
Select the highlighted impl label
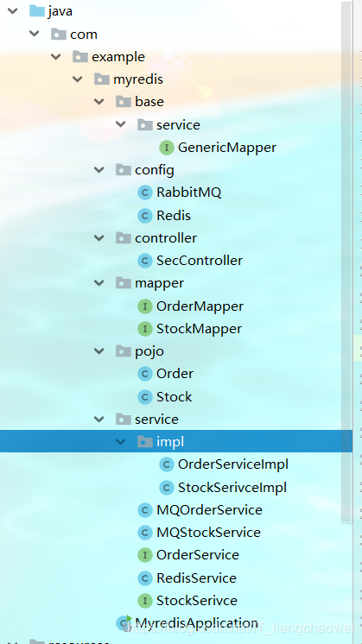click(x=170, y=442)
